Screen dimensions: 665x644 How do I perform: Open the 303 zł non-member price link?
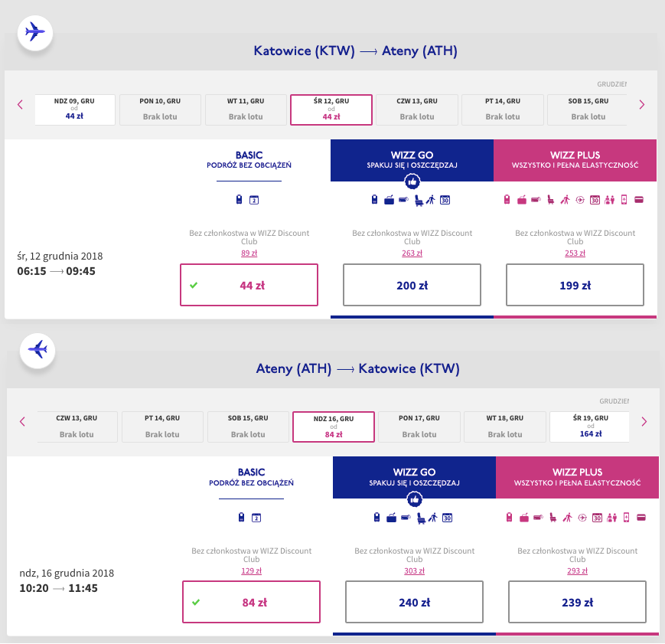[414, 571]
